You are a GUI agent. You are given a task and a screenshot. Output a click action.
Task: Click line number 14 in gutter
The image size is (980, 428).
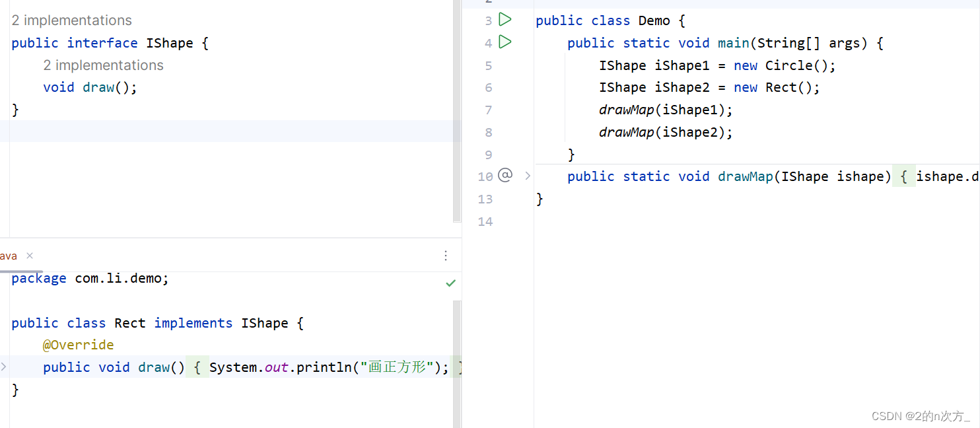pyautogui.click(x=485, y=221)
